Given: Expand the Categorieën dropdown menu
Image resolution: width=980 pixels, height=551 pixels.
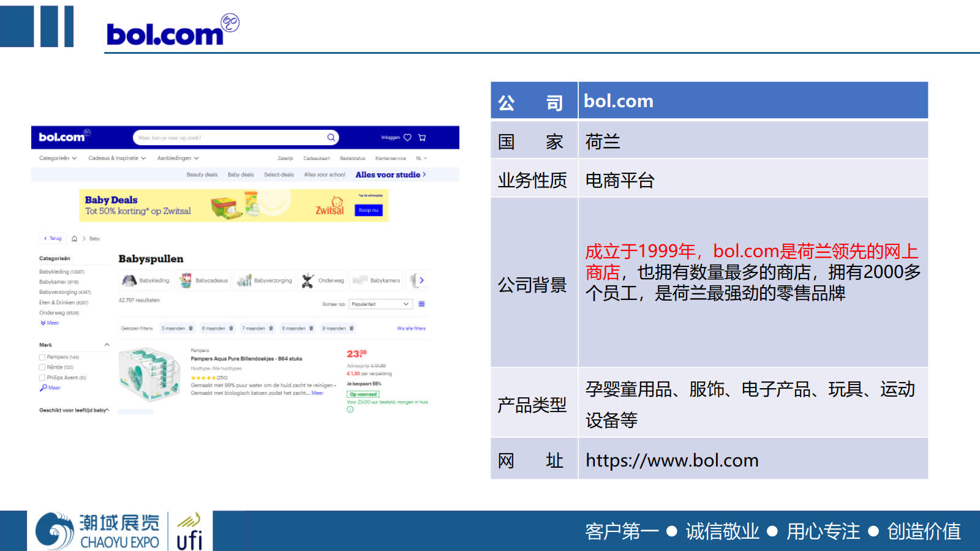Looking at the screenshot, I should [x=58, y=158].
